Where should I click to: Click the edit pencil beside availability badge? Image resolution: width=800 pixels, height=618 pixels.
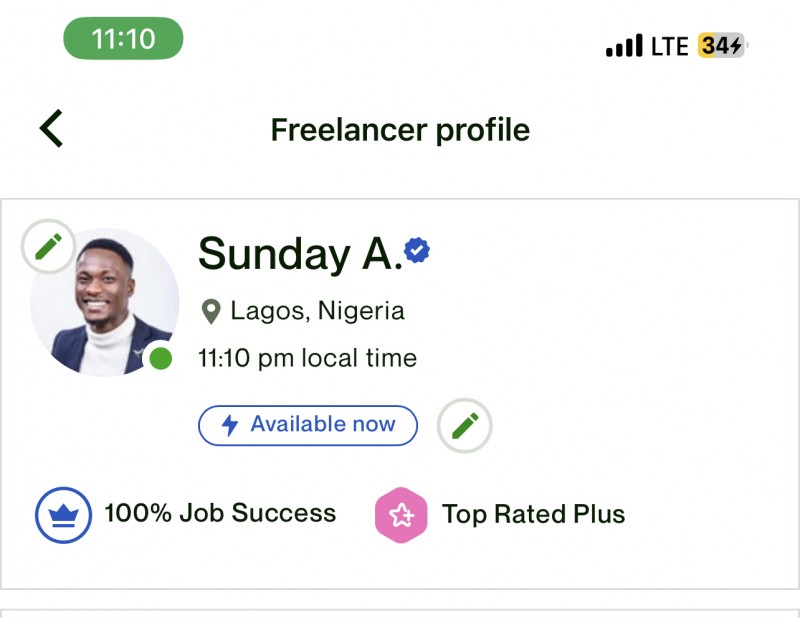462,425
